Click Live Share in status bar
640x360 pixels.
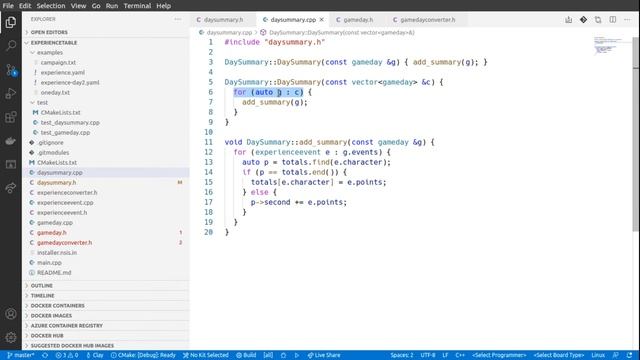coord(324,355)
